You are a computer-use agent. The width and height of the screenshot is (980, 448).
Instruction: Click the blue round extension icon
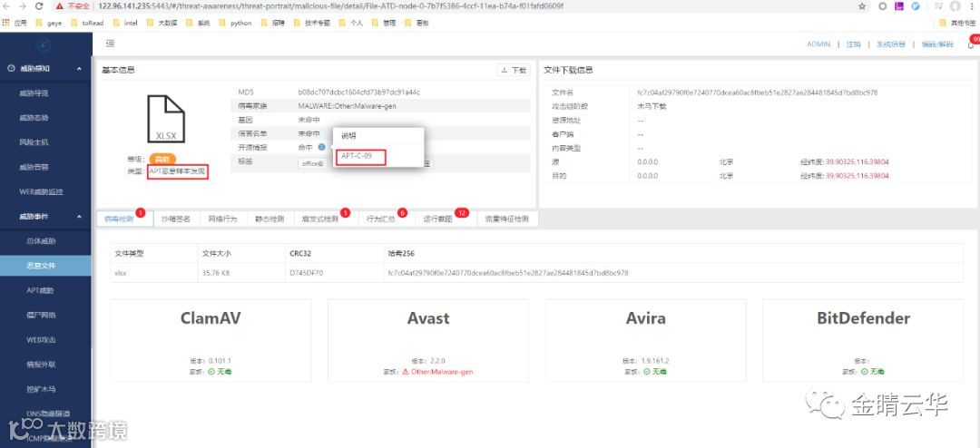(916, 6)
